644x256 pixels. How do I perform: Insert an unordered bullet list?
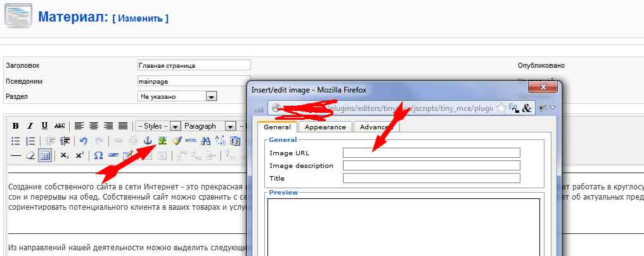(x=16, y=141)
